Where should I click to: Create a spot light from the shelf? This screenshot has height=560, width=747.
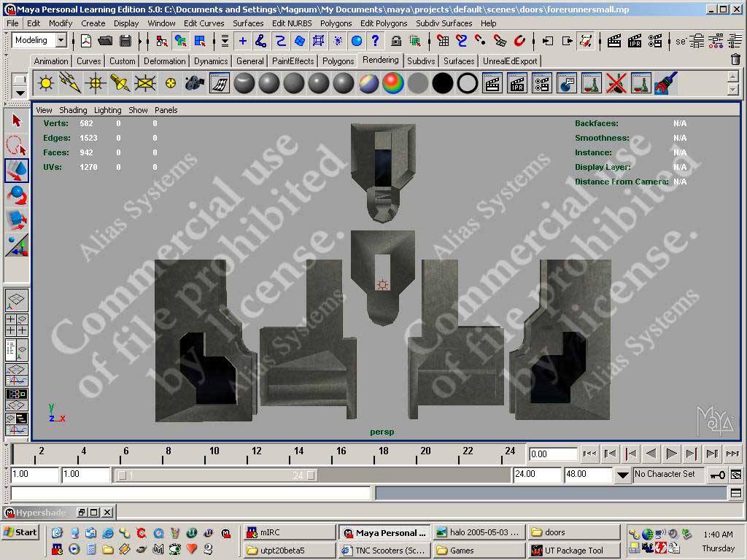(x=120, y=83)
